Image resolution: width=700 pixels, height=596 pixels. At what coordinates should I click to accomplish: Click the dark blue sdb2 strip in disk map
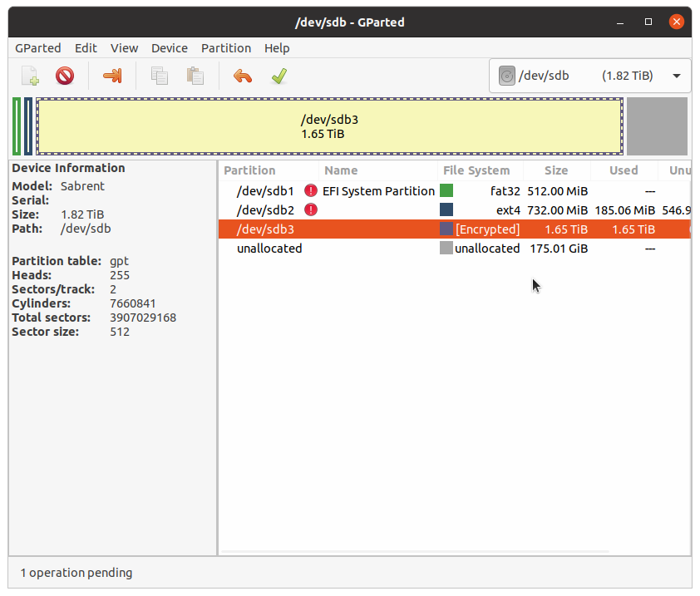click(28, 126)
